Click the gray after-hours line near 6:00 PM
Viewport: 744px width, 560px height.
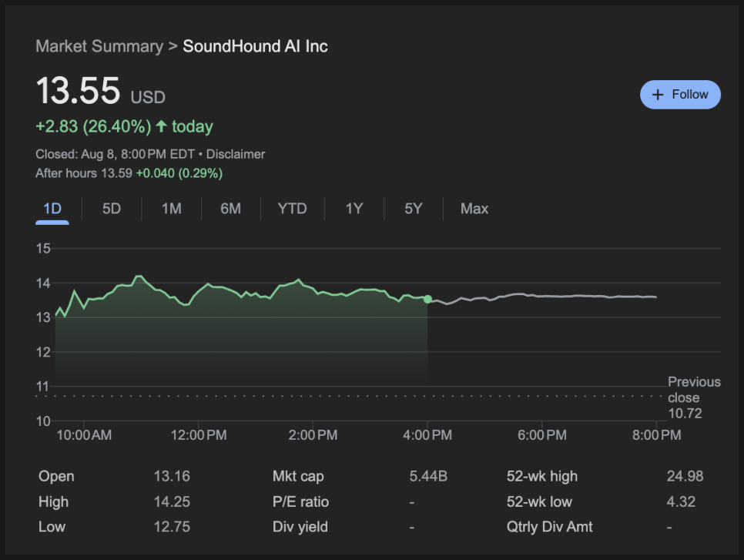point(542,296)
